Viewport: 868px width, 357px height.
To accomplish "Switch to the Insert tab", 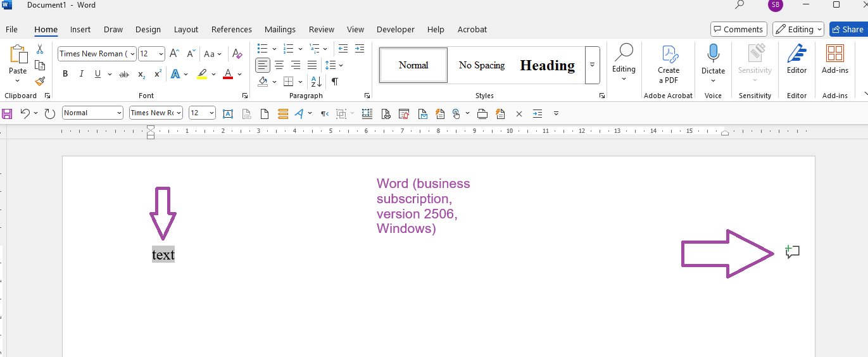I will click(x=80, y=29).
